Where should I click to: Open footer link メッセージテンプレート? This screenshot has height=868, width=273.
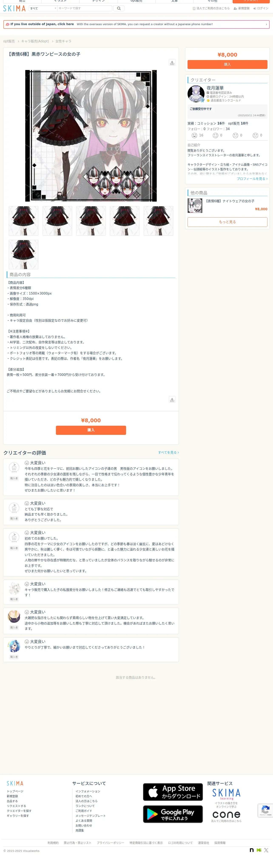[x=91, y=816]
